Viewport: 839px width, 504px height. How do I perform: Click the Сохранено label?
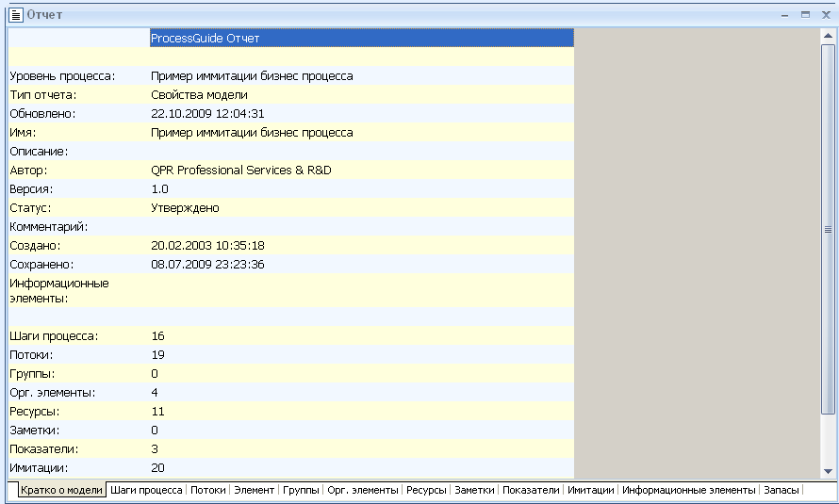coord(41,265)
